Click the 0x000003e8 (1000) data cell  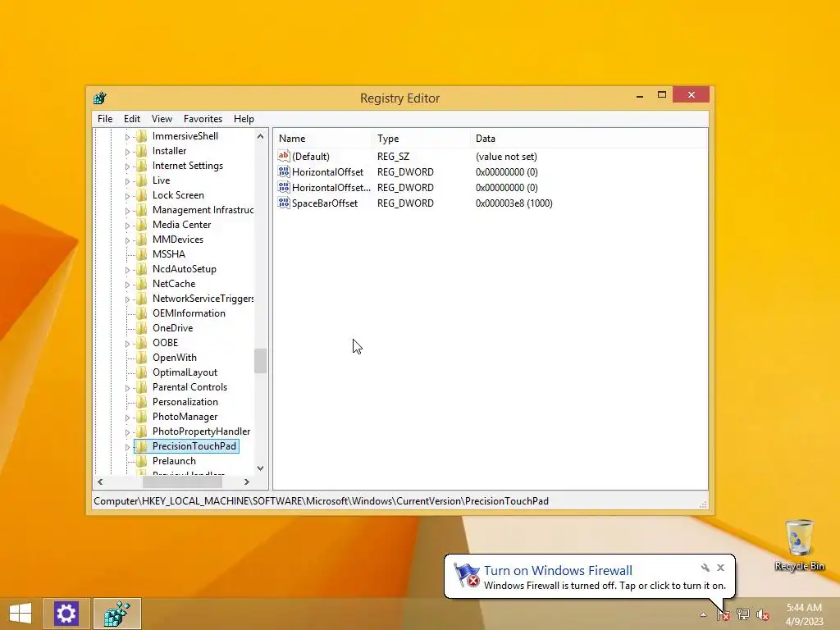(514, 203)
